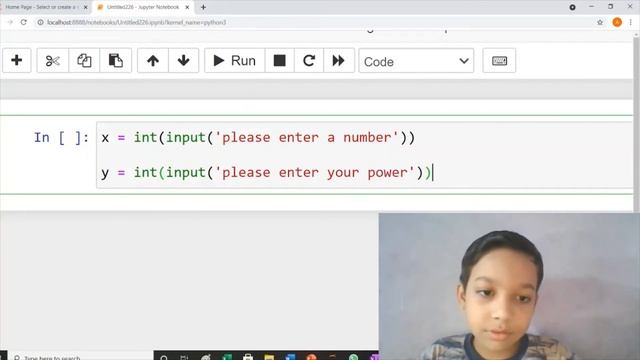Move the selected cell down
The width and height of the screenshot is (640, 360).
(x=184, y=60)
